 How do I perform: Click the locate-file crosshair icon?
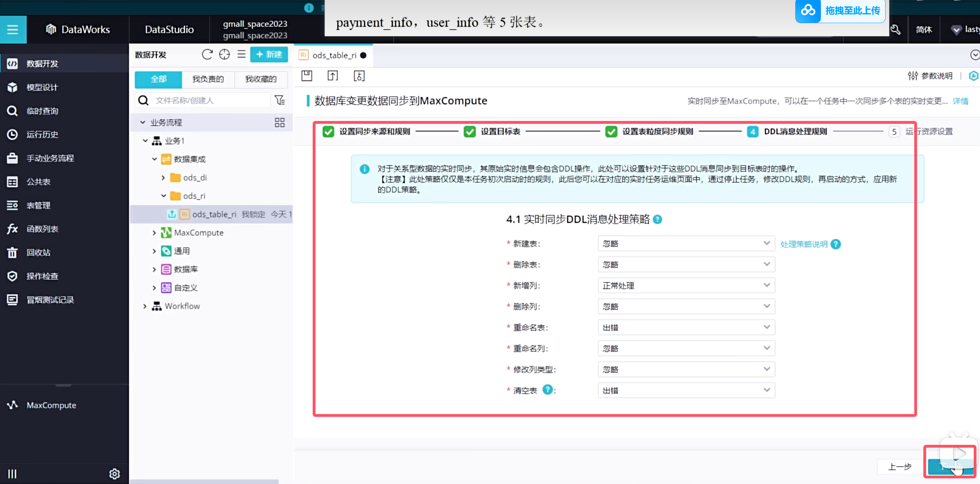coord(225,55)
